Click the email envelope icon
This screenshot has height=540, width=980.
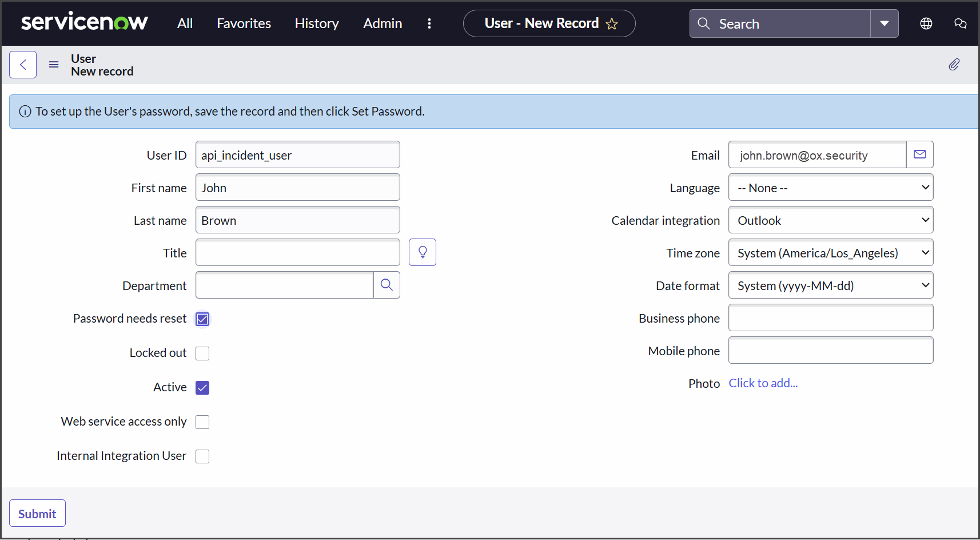[919, 154]
